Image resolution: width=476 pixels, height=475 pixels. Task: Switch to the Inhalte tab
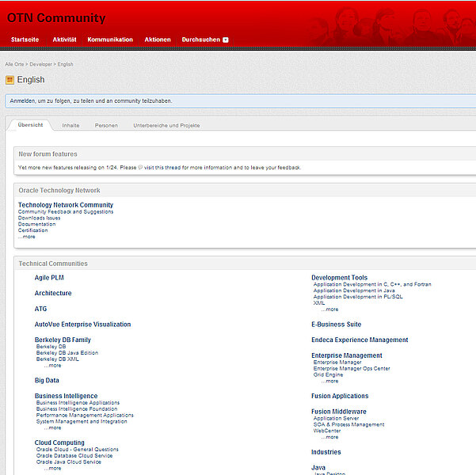click(x=70, y=125)
